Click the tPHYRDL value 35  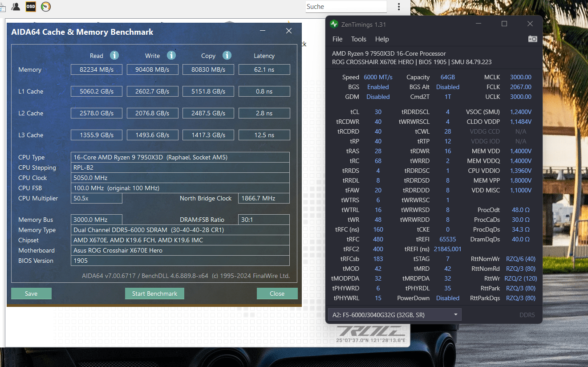[447, 288]
